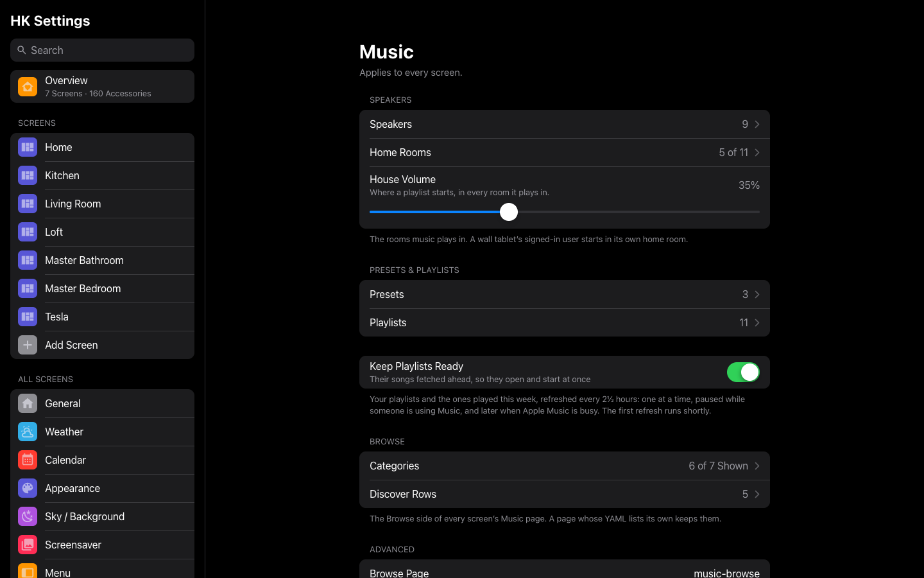Open Menu settings label
Viewport: 924px width, 578px height.
tap(58, 573)
